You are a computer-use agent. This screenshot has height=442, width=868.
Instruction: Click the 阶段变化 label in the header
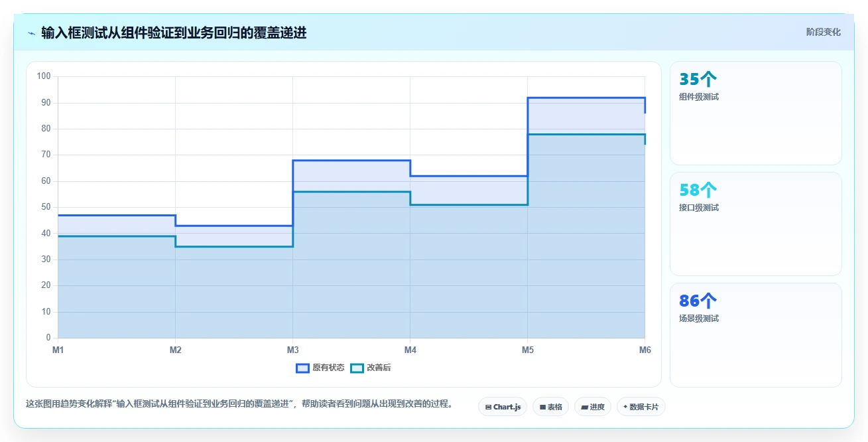point(823,32)
